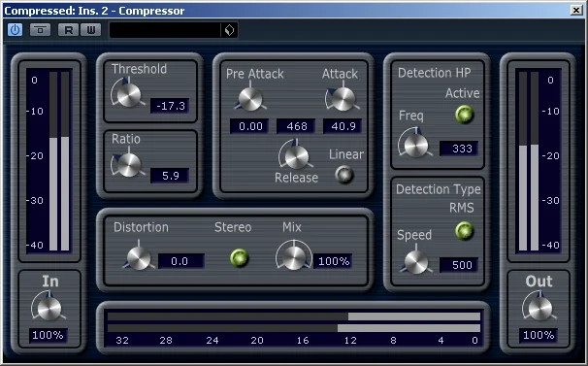Click the Attack knob

pyautogui.click(x=343, y=99)
